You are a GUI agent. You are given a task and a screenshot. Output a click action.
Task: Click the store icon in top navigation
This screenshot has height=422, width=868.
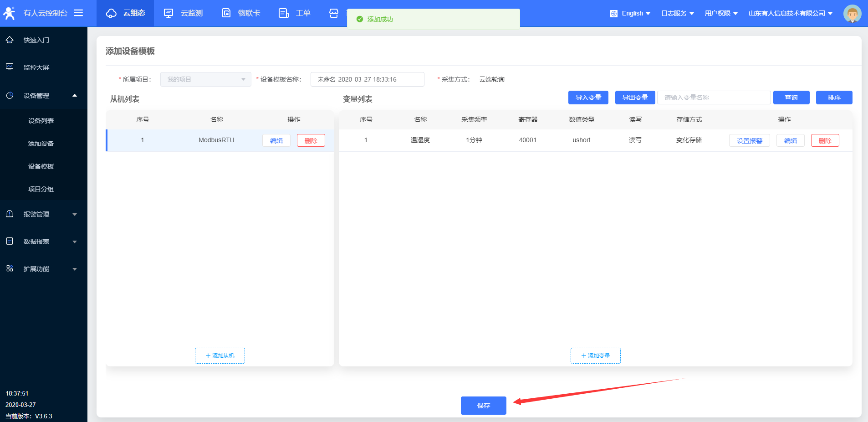click(334, 13)
